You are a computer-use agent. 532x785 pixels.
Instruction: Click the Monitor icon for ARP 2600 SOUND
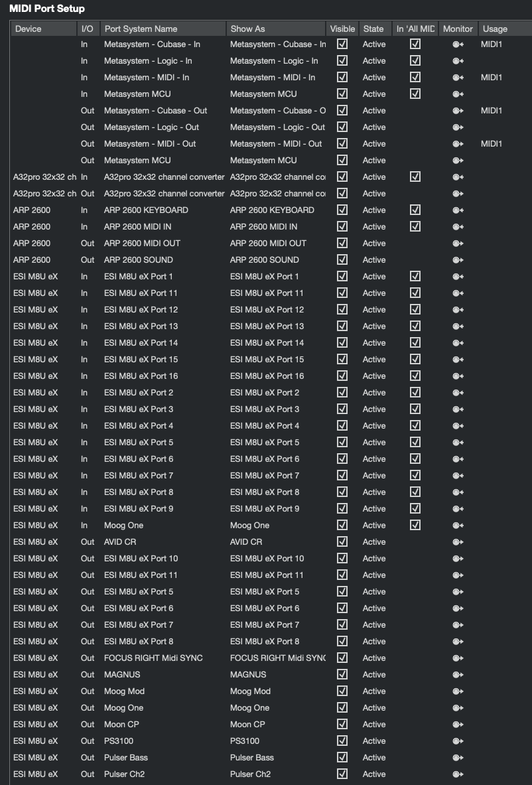(458, 260)
